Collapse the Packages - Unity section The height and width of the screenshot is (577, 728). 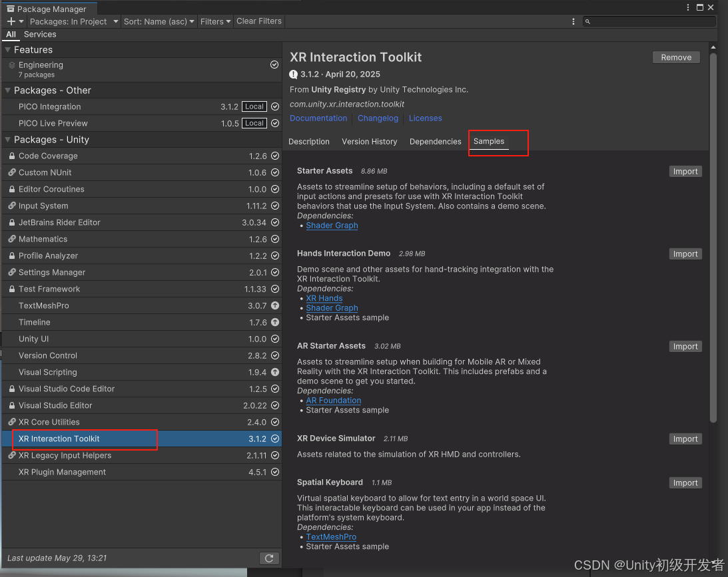(7, 140)
